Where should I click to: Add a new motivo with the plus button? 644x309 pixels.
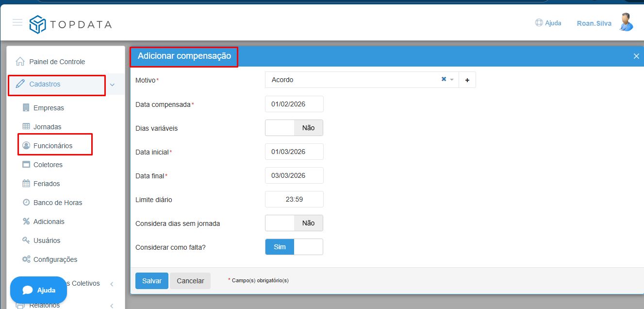click(x=467, y=80)
